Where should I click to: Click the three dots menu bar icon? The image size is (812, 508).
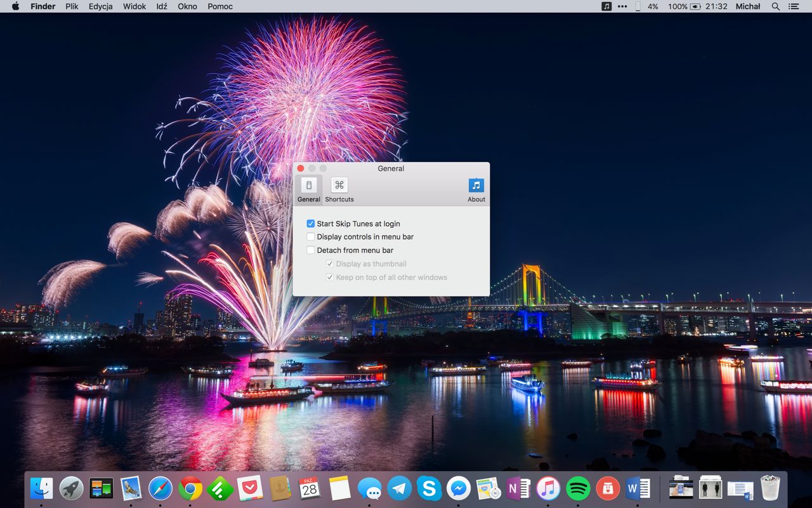622,6
